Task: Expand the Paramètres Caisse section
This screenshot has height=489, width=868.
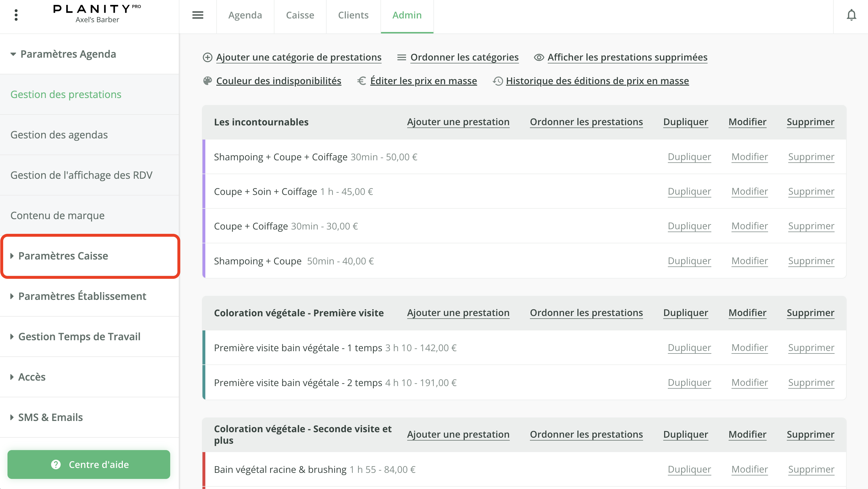Action: click(63, 256)
